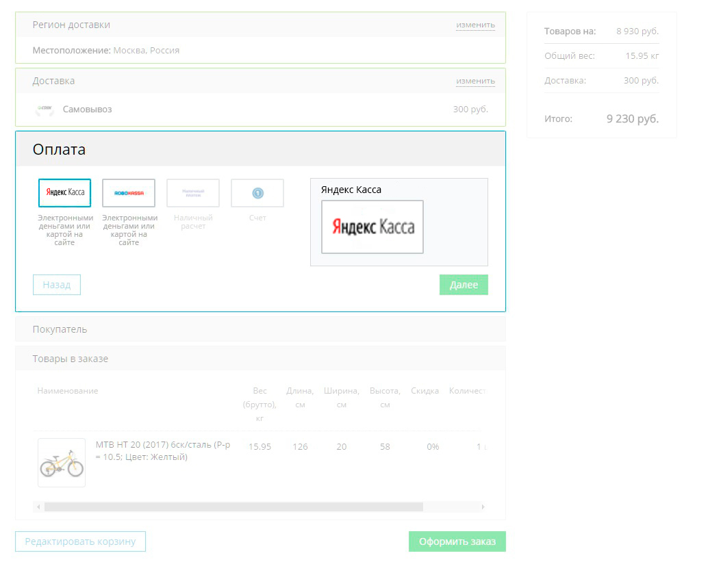Expand the Покупатель section
708x588 pixels.
pyautogui.click(x=260, y=329)
